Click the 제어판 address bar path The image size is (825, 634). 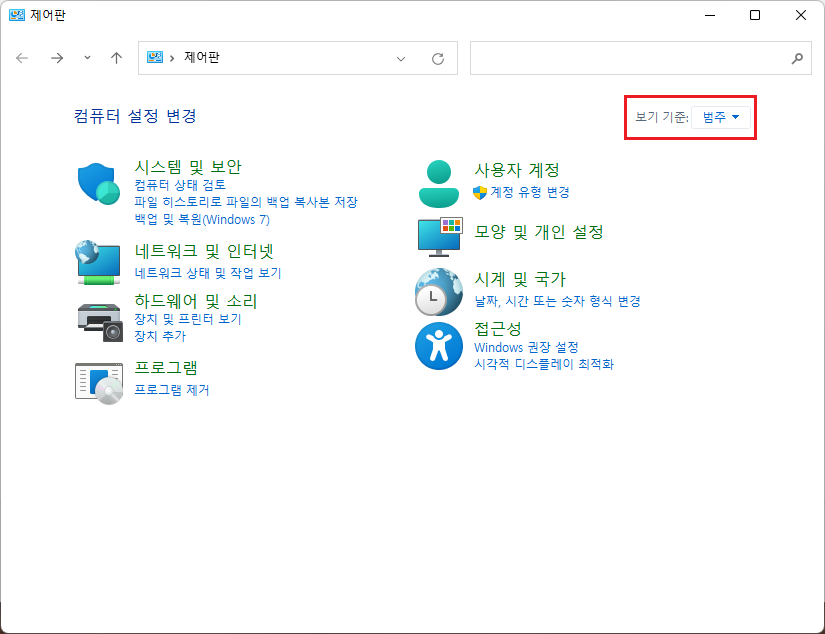pos(202,58)
